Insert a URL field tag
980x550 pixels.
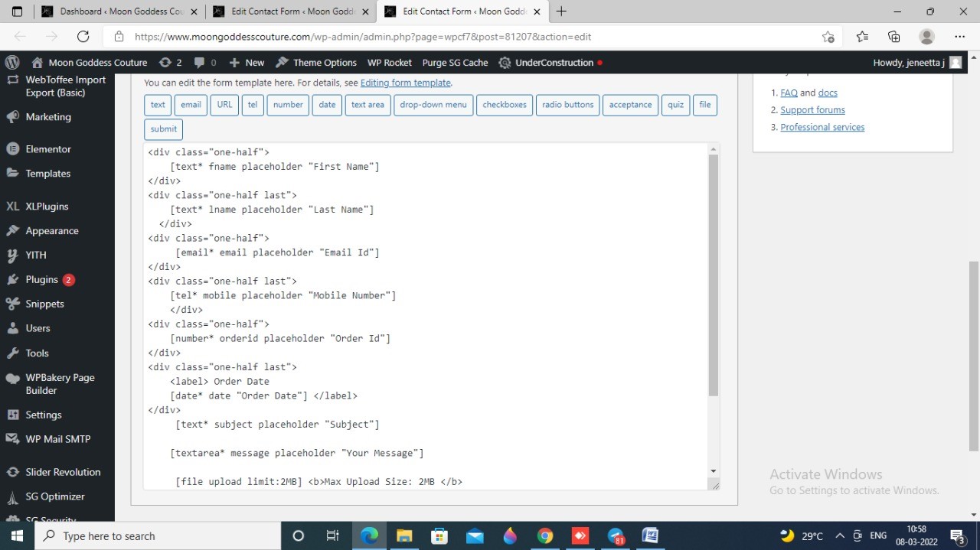[x=224, y=105]
